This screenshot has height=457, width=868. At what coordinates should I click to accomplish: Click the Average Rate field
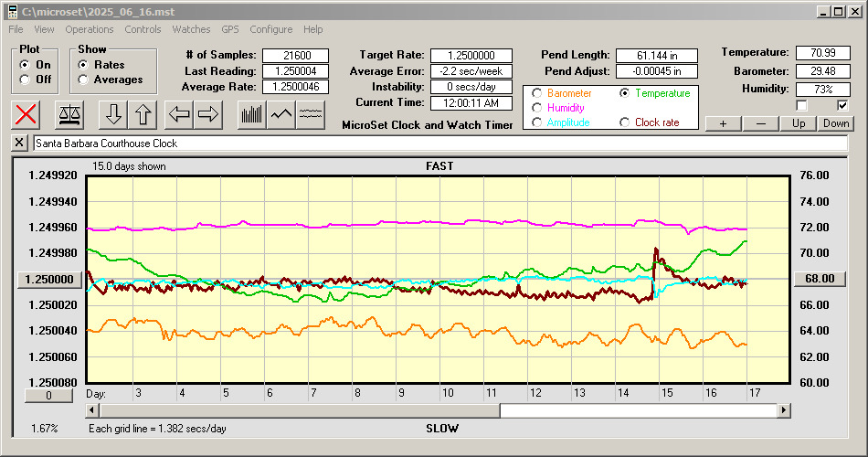[x=296, y=87]
